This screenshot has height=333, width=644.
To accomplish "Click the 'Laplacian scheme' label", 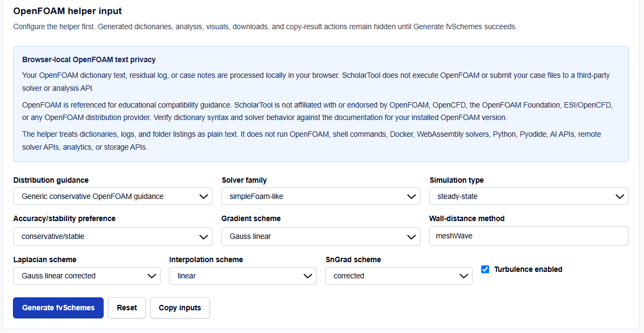I will (x=45, y=259).
